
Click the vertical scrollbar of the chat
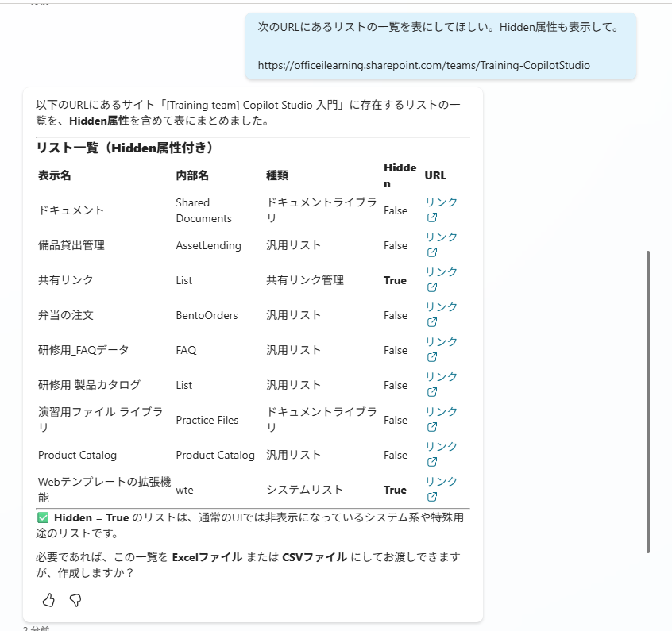(649, 401)
